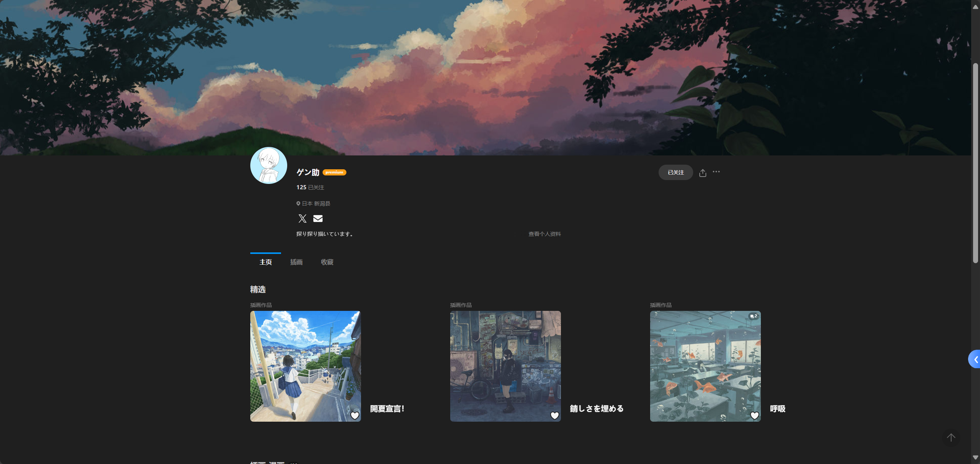Click the back-to-top arrow button
The height and width of the screenshot is (464, 980).
click(951, 437)
